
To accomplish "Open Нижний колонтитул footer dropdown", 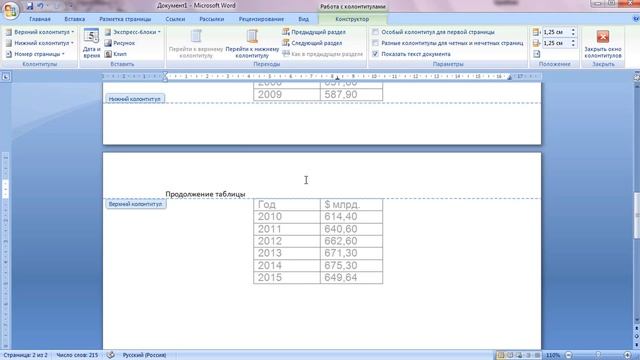I will click(40, 43).
